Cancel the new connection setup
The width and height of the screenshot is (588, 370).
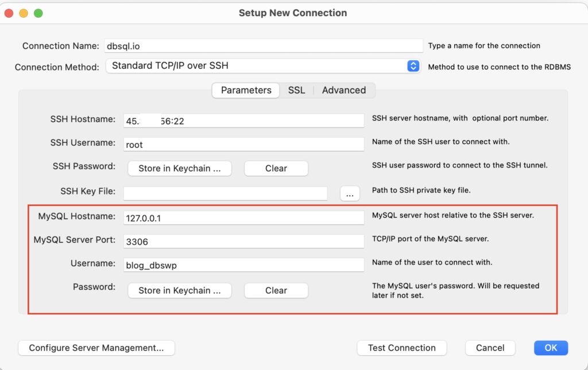pyautogui.click(x=490, y=348)
